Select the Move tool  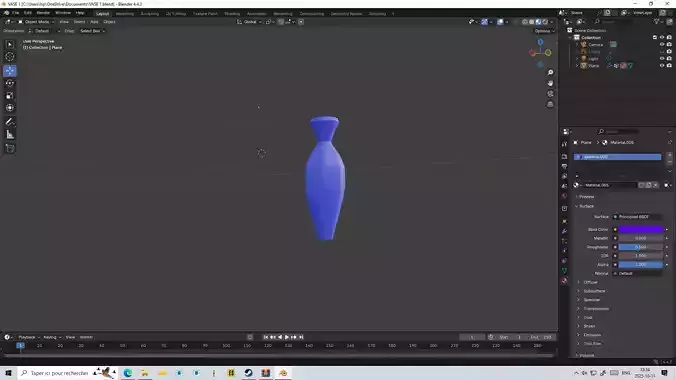(10, 71)
